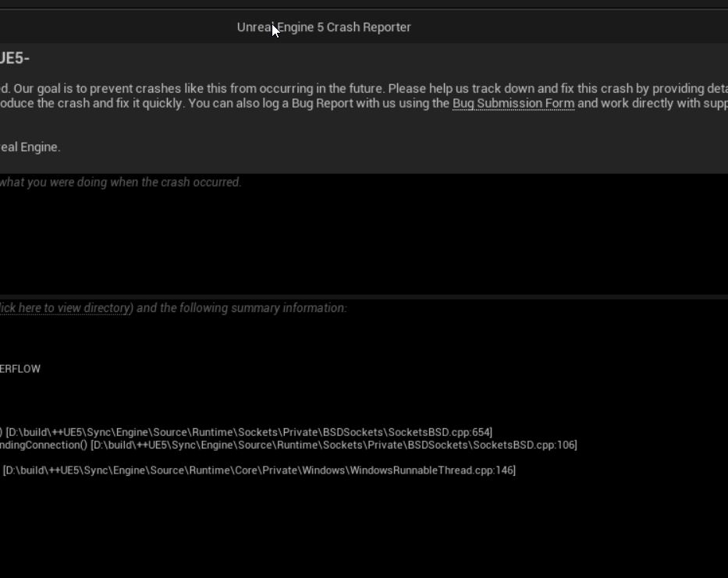728x578 pixels.
Task: Select the WindowsRunnableThread.cpp:146 stack line
Action: 257,470
